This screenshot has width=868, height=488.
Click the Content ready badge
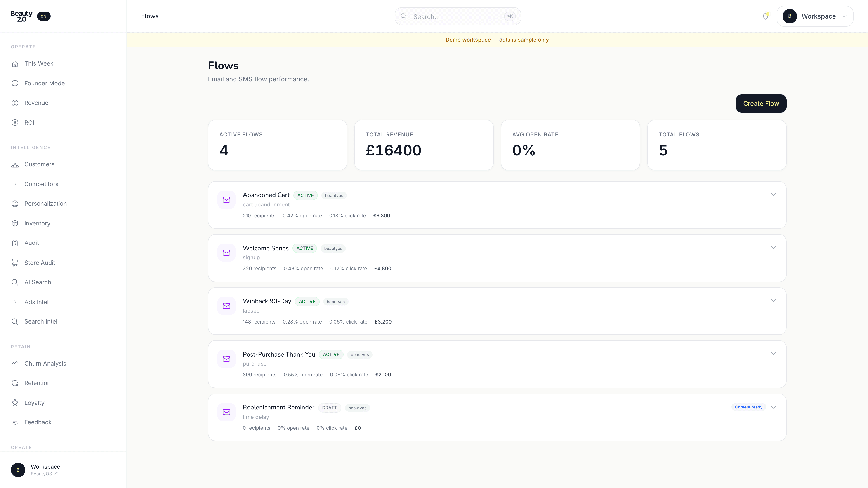(749, 407)
